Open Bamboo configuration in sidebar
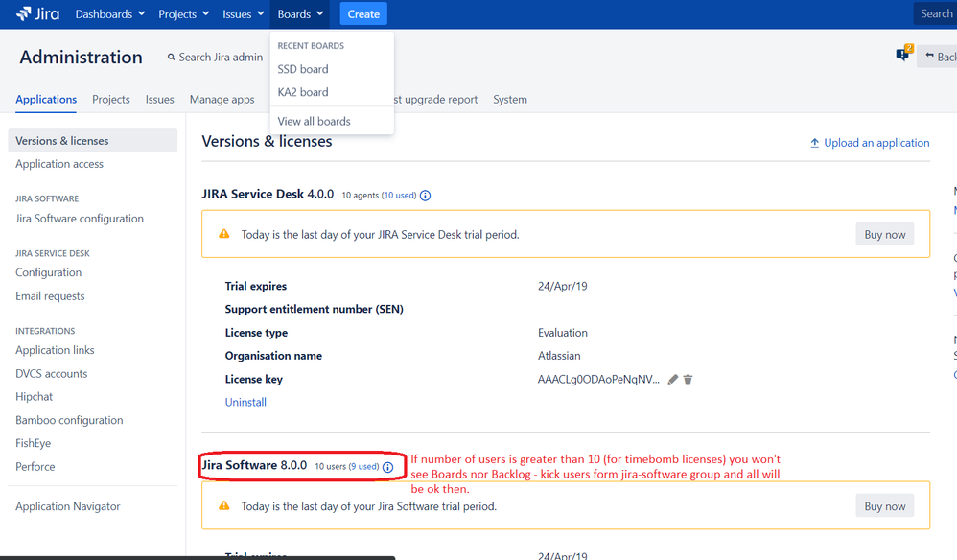Screen dimensions: 957x560 point(69,420)
